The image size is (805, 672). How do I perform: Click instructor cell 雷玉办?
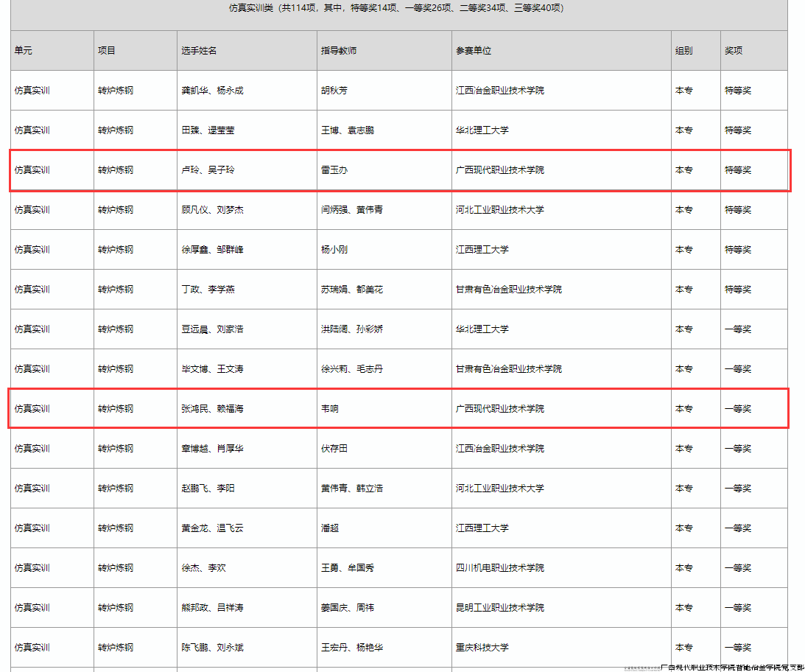[334, 170]
